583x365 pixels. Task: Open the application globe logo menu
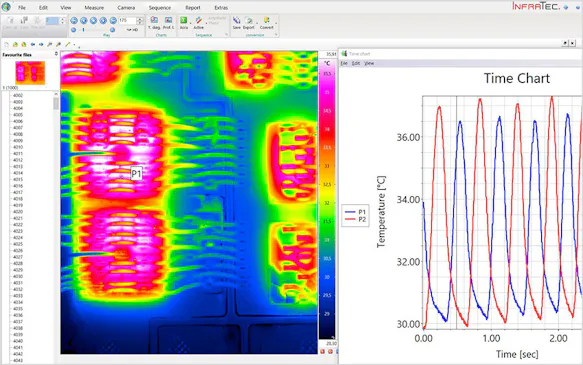[x=6, y=7]
